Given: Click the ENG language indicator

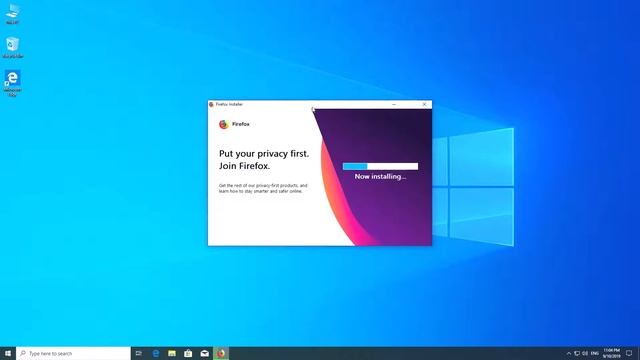Looking at the screenshot, I should coord(595,353).
